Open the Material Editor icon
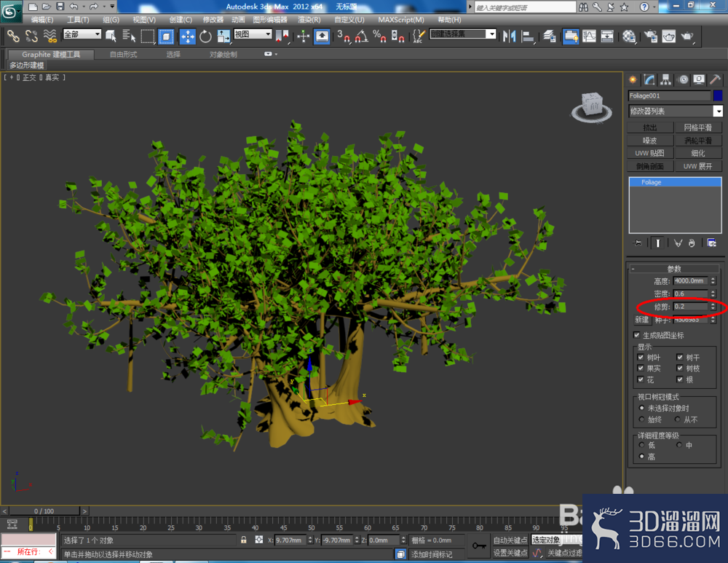The image size is (728, 563). 629,36
